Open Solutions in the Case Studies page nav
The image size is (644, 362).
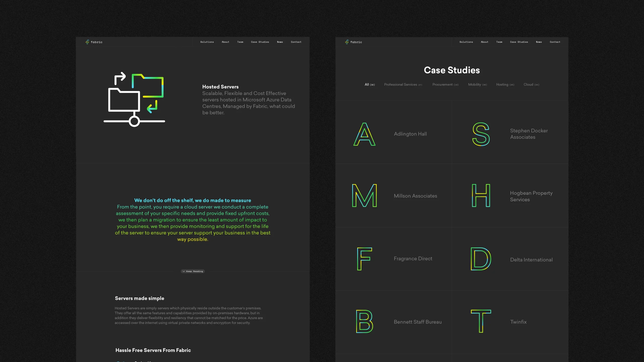(466, 42)
